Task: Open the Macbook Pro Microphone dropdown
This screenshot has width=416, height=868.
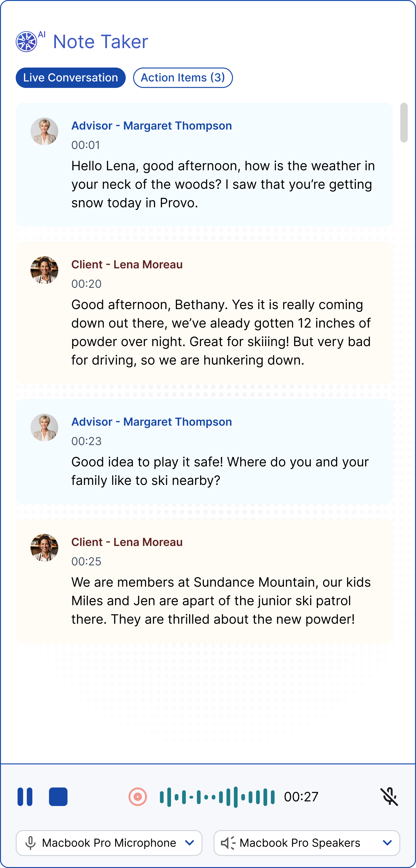Action: tap(109, 843)
